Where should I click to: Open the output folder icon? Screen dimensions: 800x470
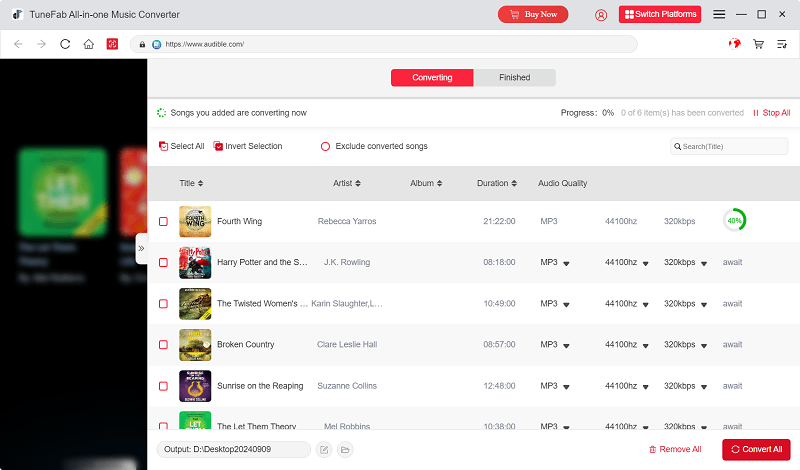[345, 450]
